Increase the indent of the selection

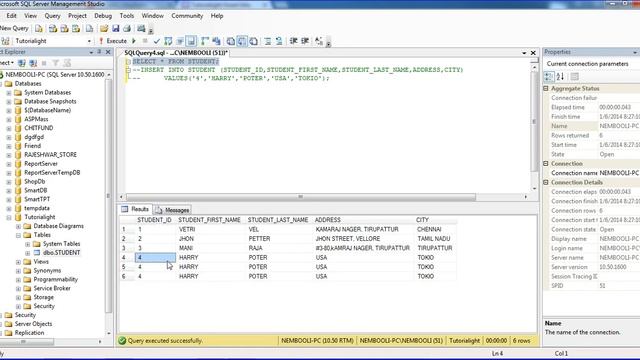[305, 41]
